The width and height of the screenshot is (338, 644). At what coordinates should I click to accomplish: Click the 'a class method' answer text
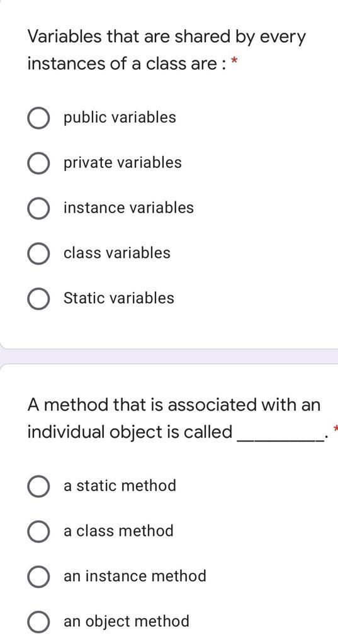[x=118, y=531]
